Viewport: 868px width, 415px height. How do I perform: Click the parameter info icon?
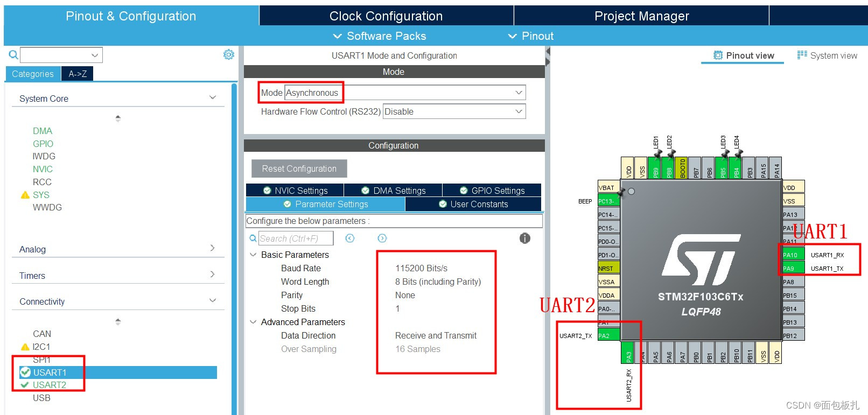point(525,238)
